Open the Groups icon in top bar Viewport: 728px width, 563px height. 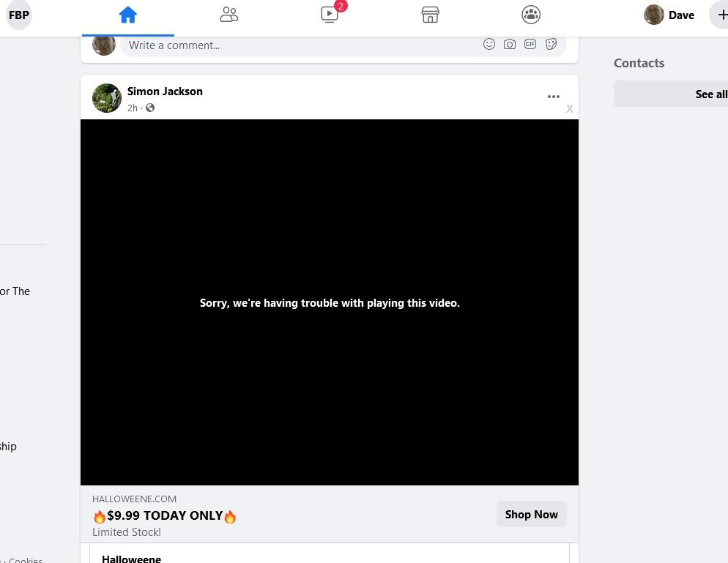point(531,15)
